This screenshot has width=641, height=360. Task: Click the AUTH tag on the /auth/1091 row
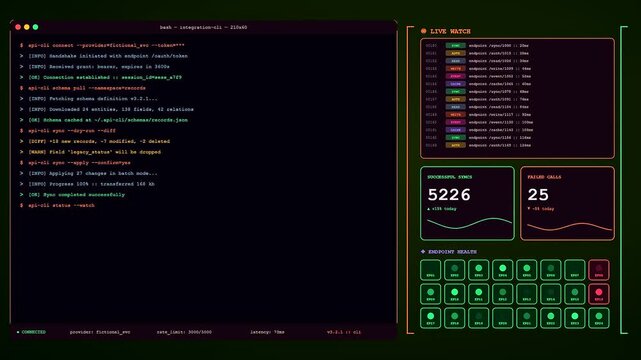(x=455, y=99)
